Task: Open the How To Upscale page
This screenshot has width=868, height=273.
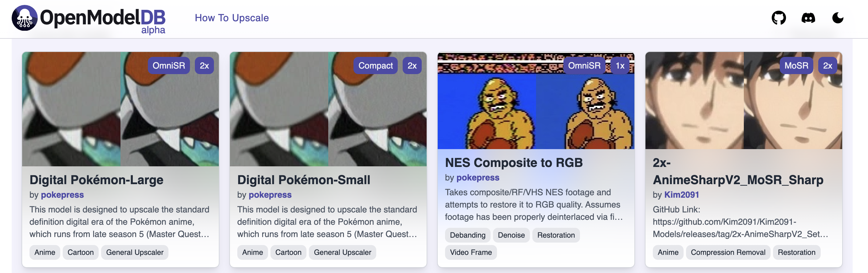Action: (x=231, y=18)
